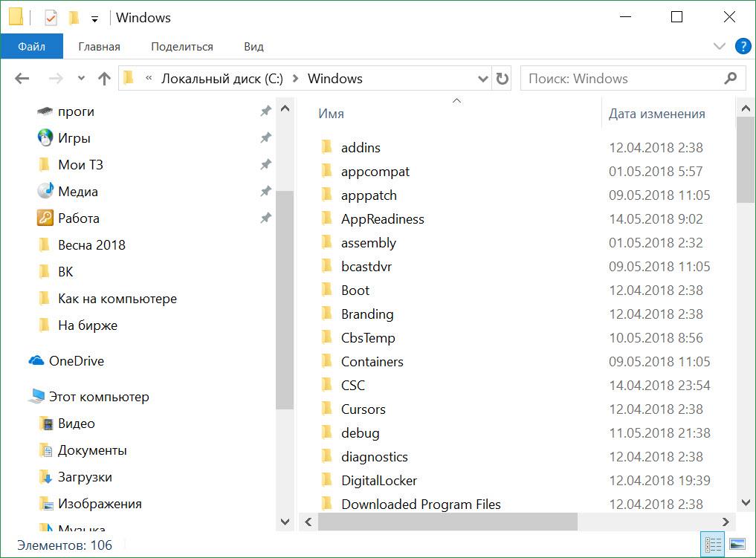Switch to the Вид ribbon tab

(x=253, y=46)
